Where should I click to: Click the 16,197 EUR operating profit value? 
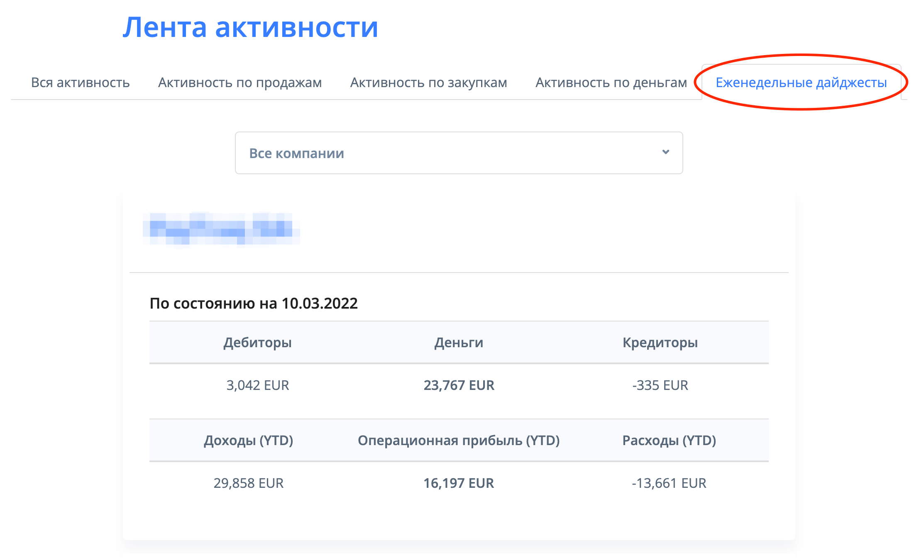tap(459, 483)
